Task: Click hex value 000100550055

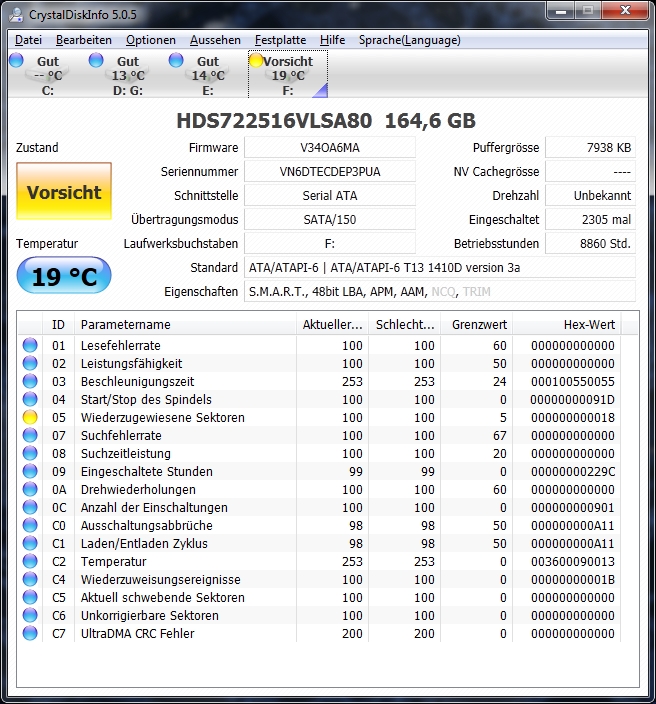Action: click(x=572, y=382)
